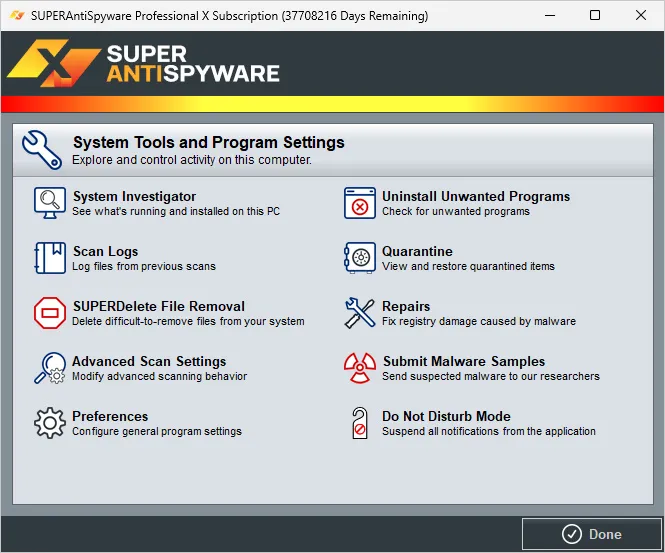Click "Suspend all notifications from the application"
665x553 pixels.
489,431
